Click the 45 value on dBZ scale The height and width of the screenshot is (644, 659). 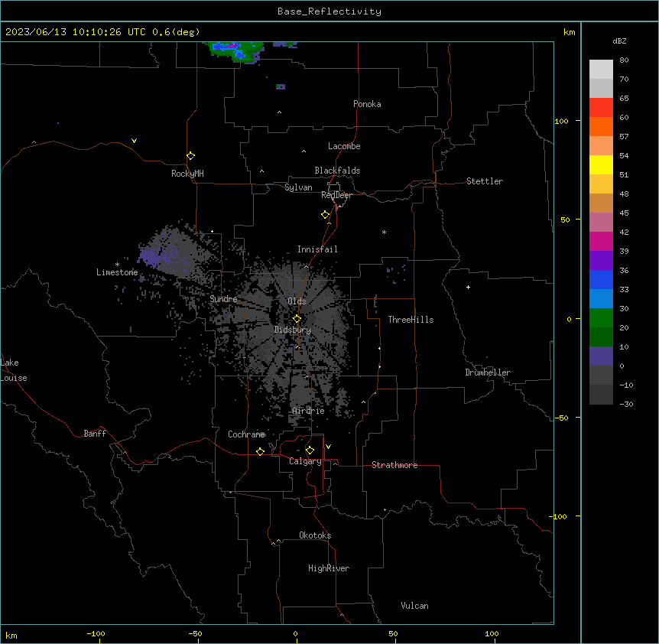pyautogui.click(x=624, y=213)
